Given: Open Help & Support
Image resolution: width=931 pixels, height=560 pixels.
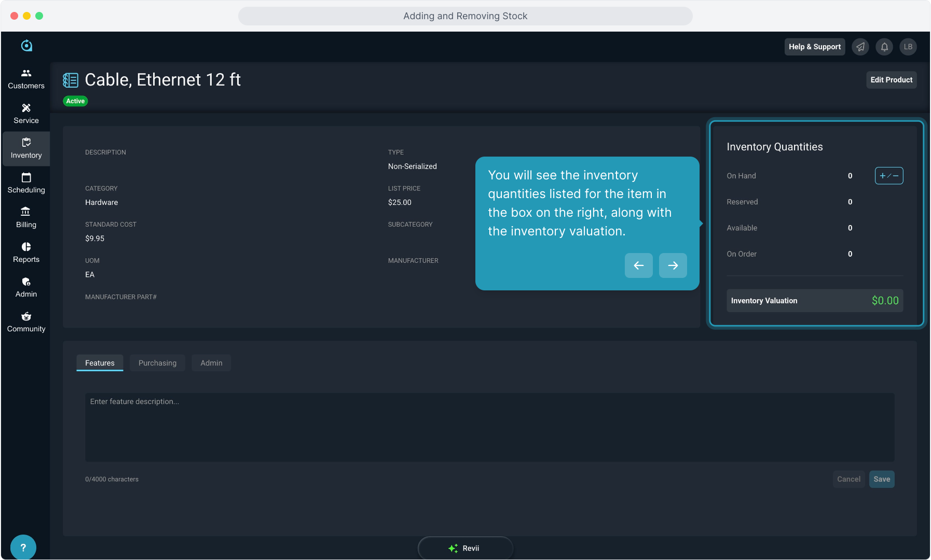Looking at the screenshot, I should coord(814,47).
